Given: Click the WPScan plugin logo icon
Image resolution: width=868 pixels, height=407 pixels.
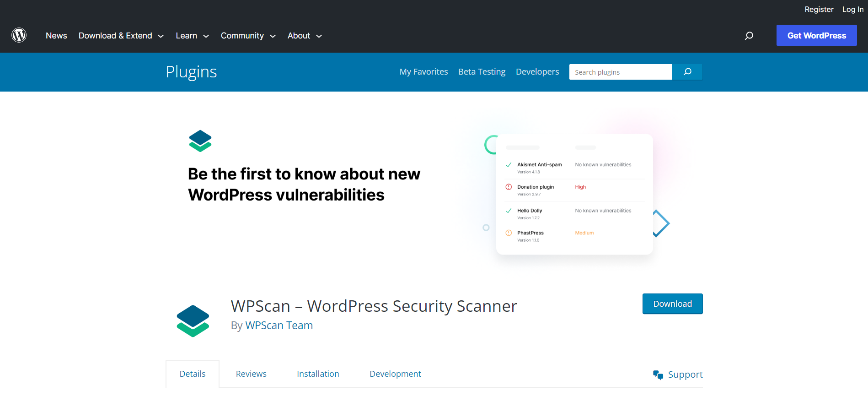Looking at the screenshot, I should click(193, 321).
